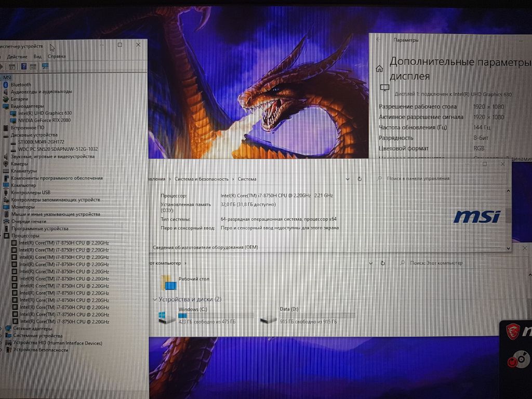Select Компоненты программного обеспечения category
The width and height of the screenshot is (532, 399).
57,178
